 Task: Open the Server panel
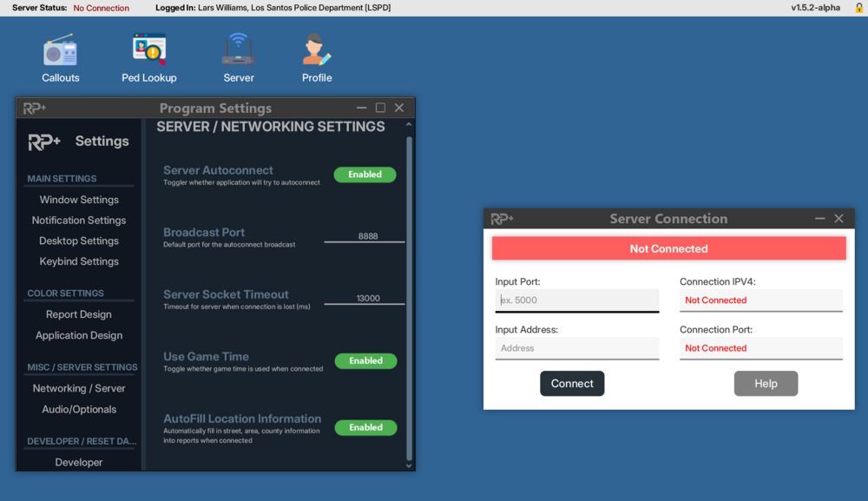point(238,56)
